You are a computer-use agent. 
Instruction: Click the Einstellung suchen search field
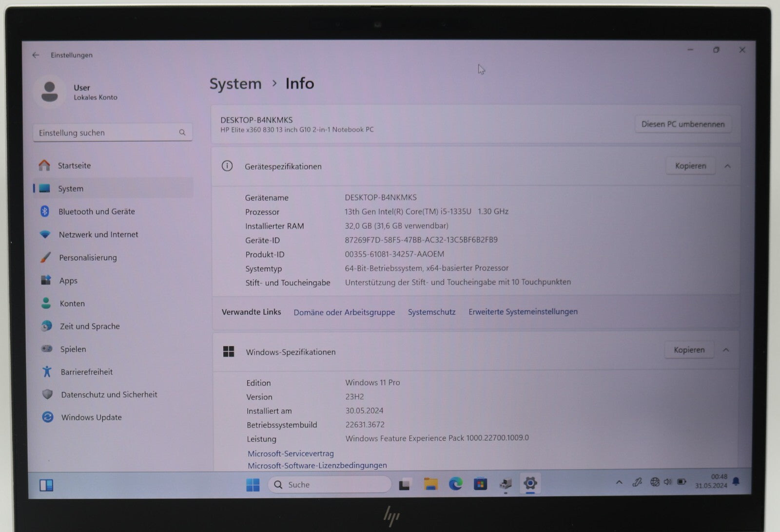click(x=113, y=133)
